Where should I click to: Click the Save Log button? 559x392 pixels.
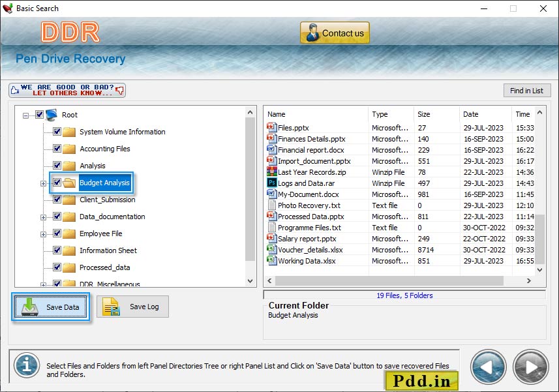[132, 307]
